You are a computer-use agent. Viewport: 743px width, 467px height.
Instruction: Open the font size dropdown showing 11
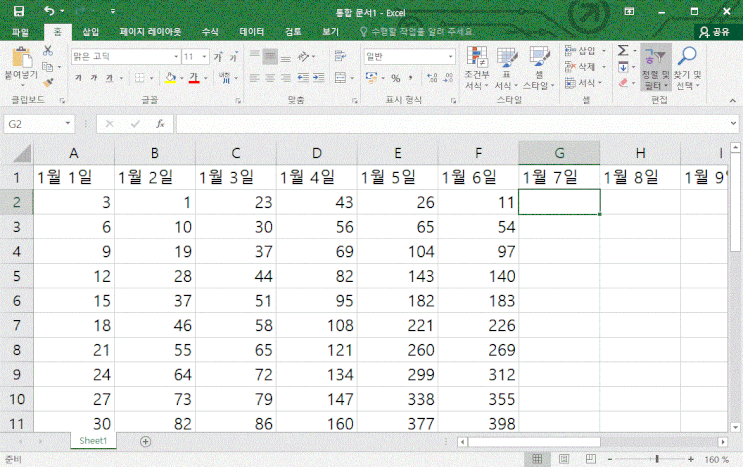(205, 57)
